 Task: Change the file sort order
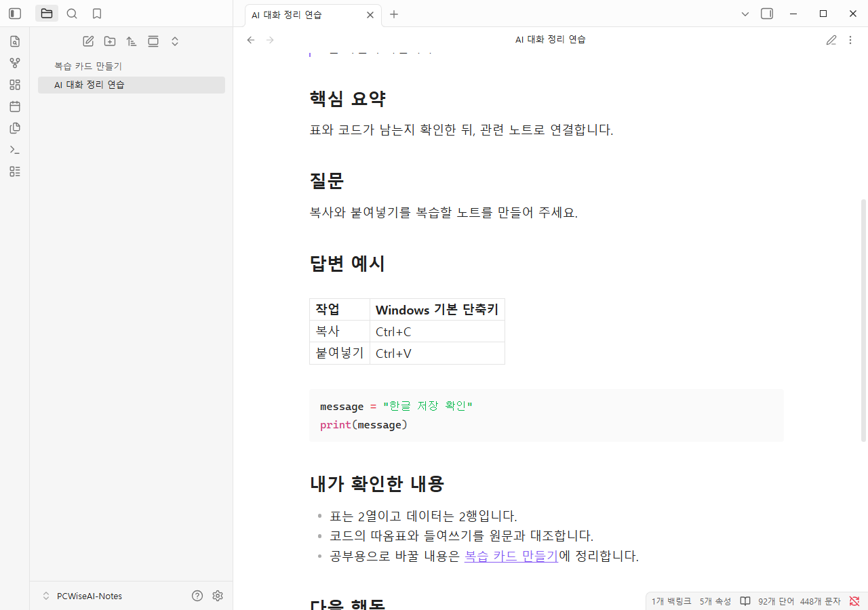coord(132,41)
